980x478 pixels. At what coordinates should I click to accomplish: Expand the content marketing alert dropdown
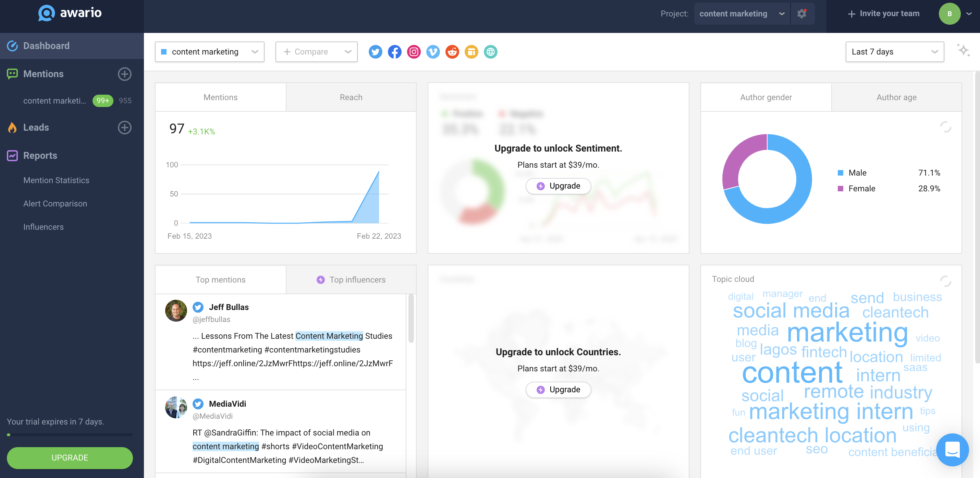tap(254, 51)
